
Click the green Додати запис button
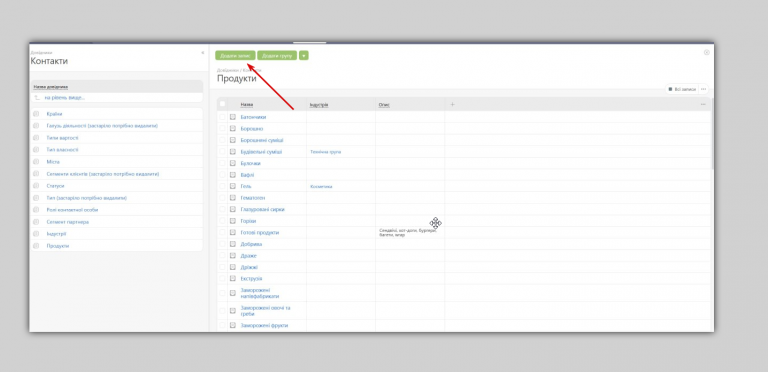click(x=235, y=56)
